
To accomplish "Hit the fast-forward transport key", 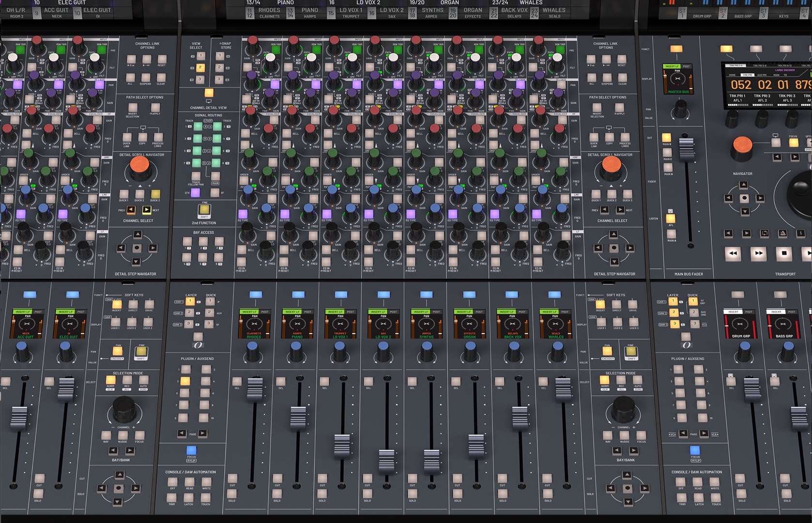I will (759, 253).
